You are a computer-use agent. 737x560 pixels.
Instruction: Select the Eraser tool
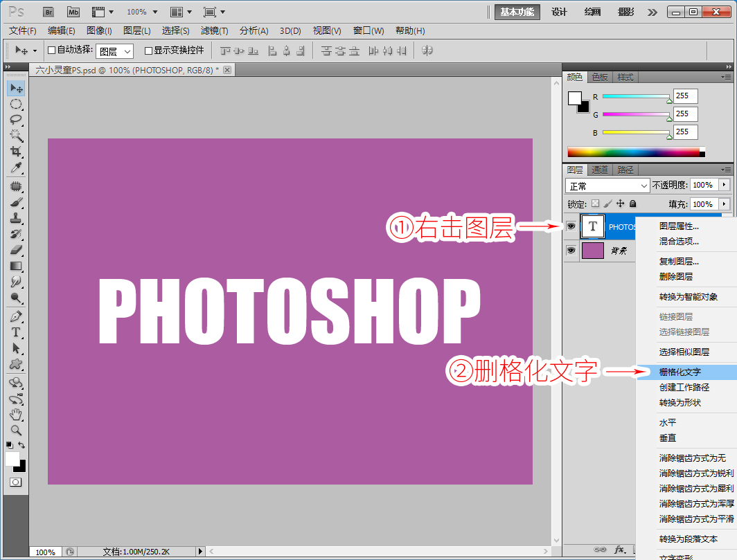(x=16, y=250)
